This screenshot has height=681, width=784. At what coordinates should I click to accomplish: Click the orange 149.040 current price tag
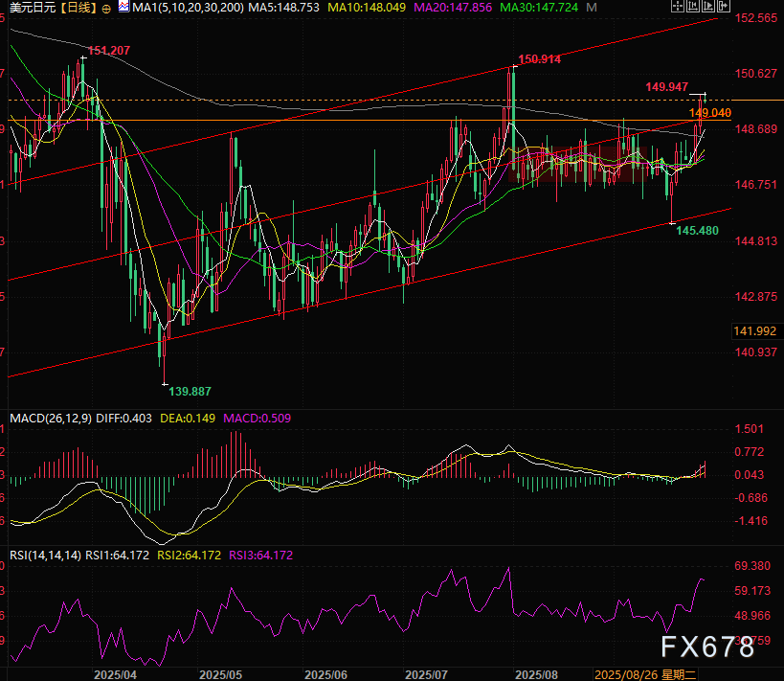(710, 112)
